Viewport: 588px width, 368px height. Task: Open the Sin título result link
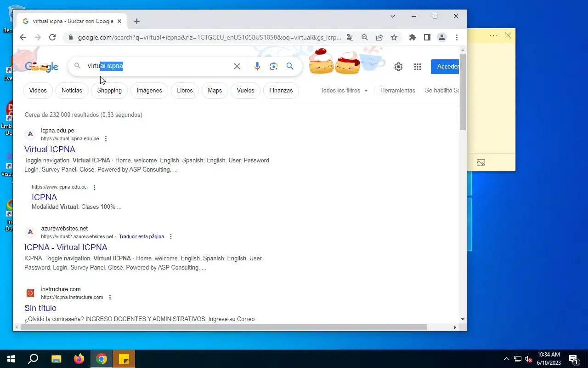pos(40,308)
